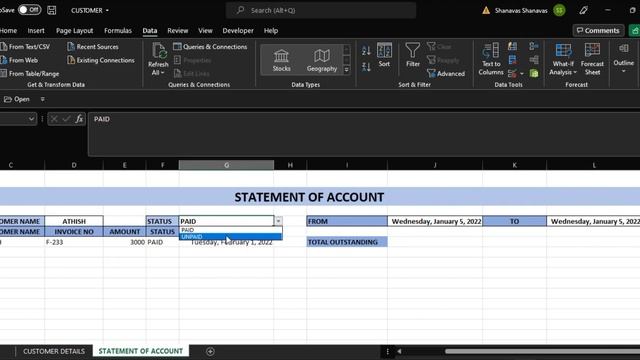Screen dimensions: 640x360
Task: Sort A to Z ascending
Action: 366,51
